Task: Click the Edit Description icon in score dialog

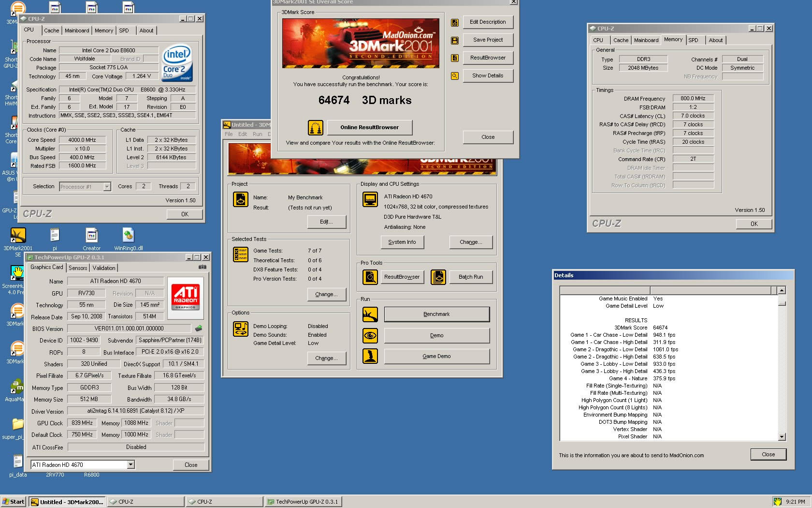Action: pyautogui.click(x=455, y=22)
